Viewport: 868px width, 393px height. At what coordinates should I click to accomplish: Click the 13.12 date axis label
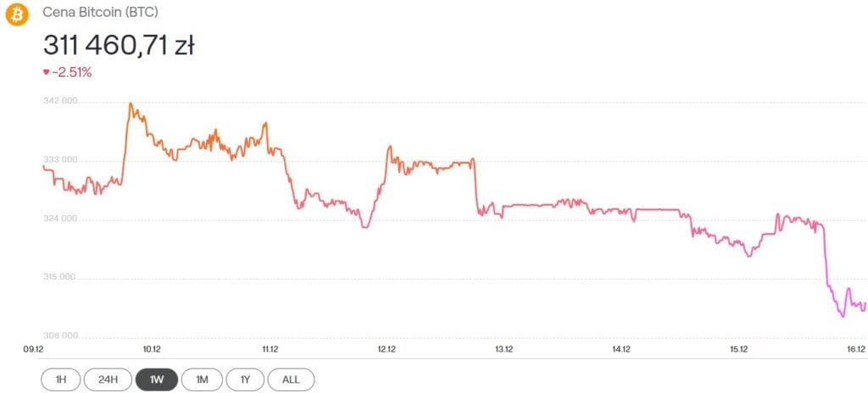point(504,349)
